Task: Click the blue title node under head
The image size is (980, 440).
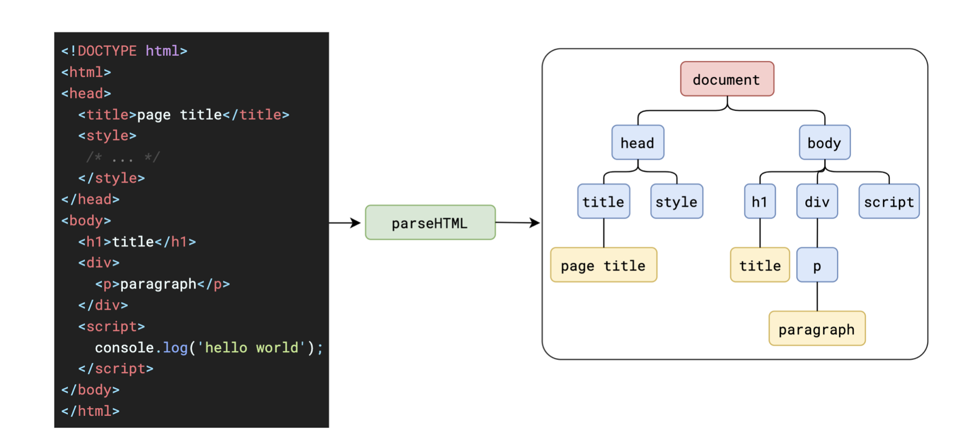Action: [603, 201]
